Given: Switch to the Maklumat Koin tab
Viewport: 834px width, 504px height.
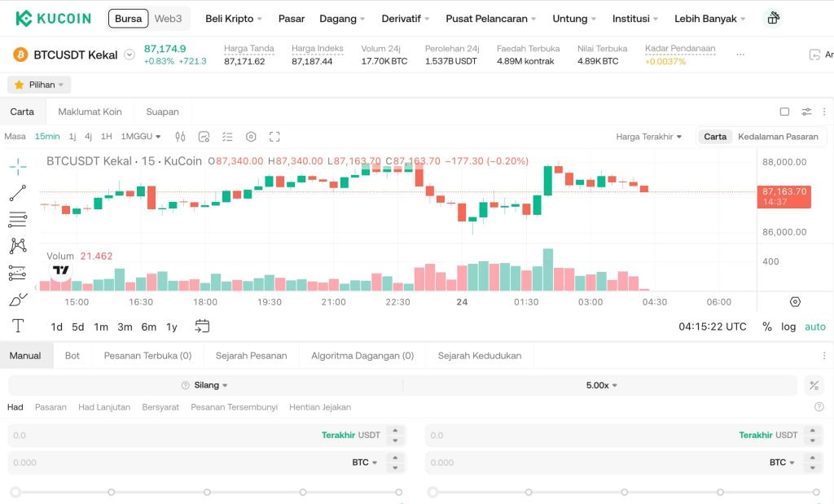Looking at the screenshot, I should 90,112.
